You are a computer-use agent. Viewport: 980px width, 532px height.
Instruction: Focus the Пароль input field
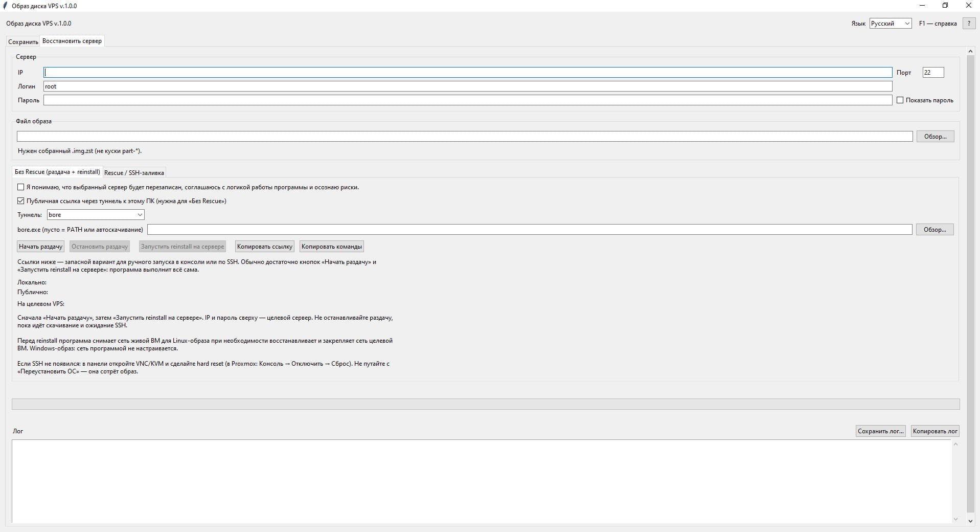(468, 100)
